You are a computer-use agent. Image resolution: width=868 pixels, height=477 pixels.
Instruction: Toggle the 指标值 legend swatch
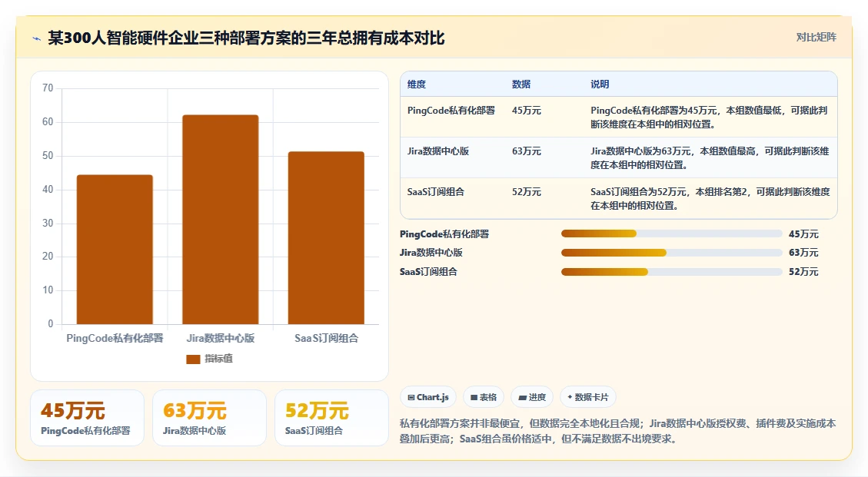[x=193, y=359]
